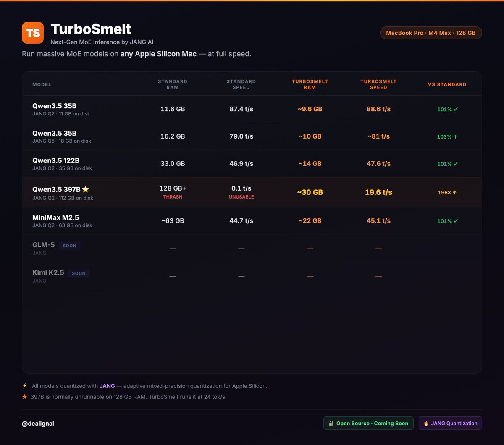The height and width of the screenshot is (445, 504).
Task: Select the Qwen3.5 35B row with JANG Q5 · 18 GB
Action: (252, 136)
